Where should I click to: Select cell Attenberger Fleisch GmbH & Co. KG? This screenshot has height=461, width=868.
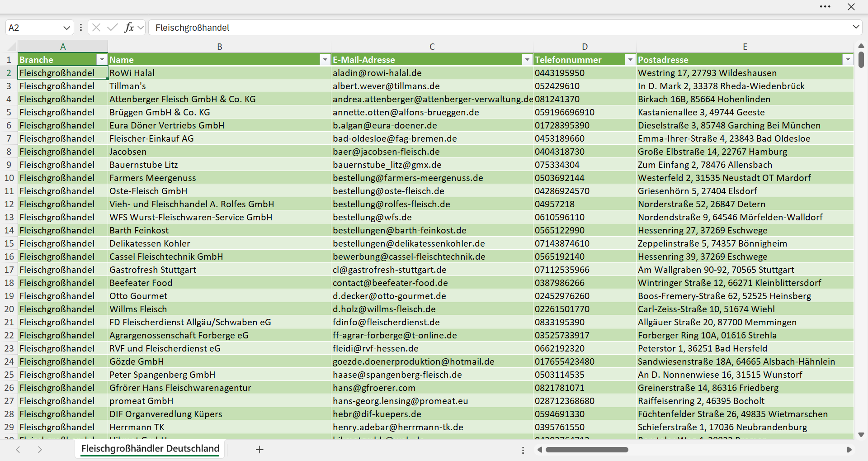[220, 99]
